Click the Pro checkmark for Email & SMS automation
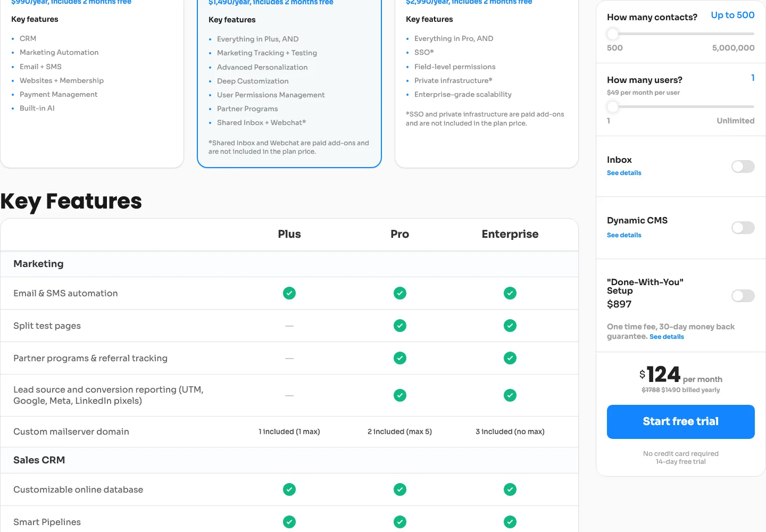 [x=400, y=293]
